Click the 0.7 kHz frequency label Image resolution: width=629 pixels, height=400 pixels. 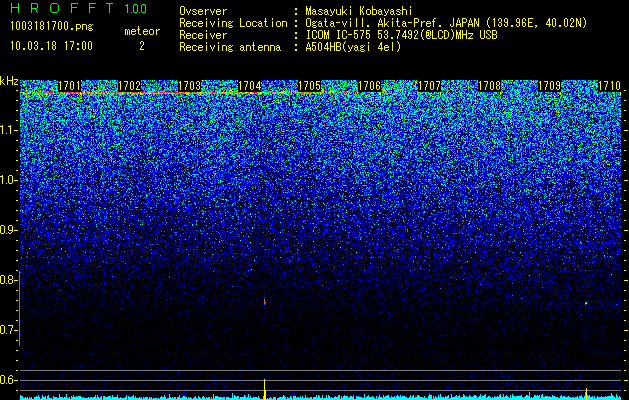tap(9, 330)
